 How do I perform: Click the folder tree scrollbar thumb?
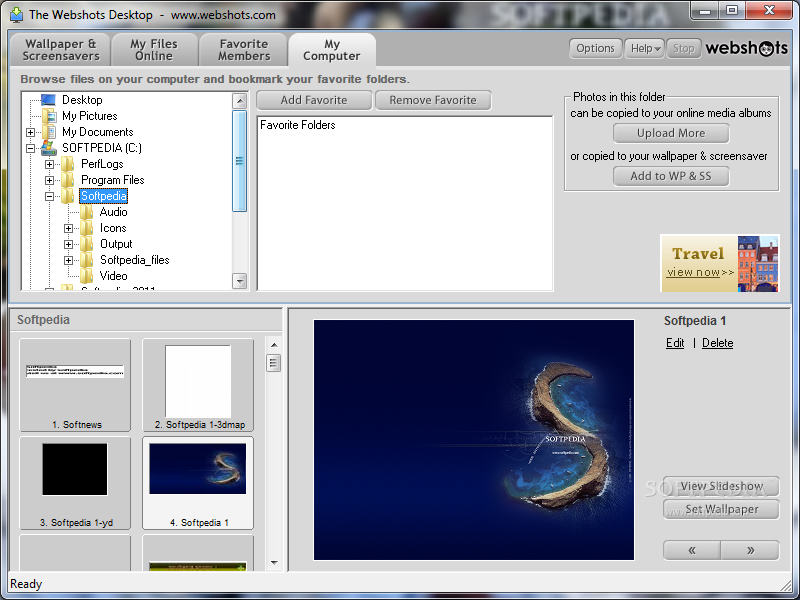(239, 161)
